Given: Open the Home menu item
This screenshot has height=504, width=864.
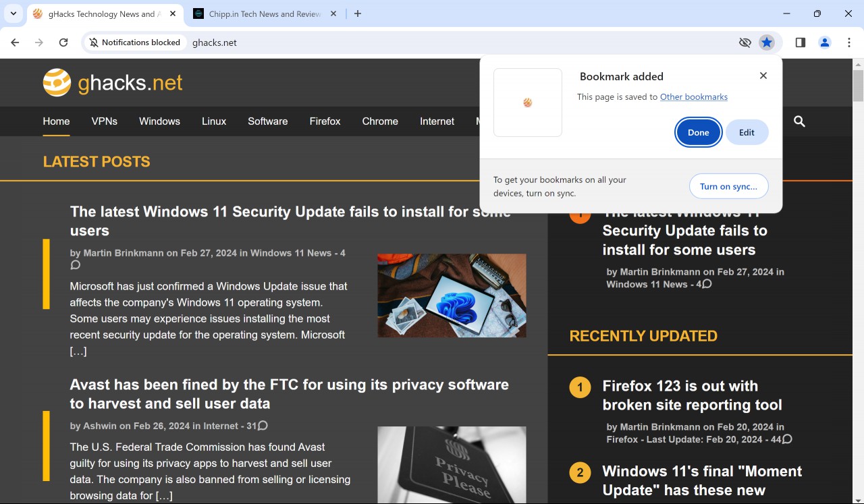Looking at the screenshot, I should (x=56, y=121).
